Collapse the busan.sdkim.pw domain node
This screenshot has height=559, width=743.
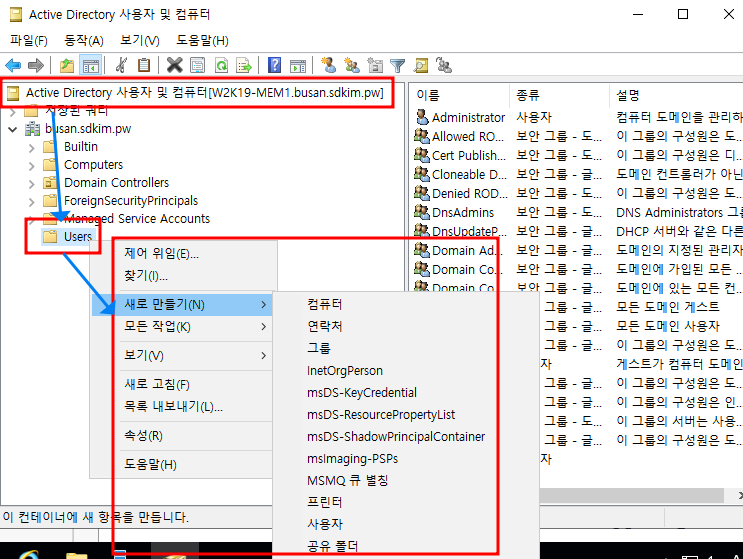(x=13, y=129)
